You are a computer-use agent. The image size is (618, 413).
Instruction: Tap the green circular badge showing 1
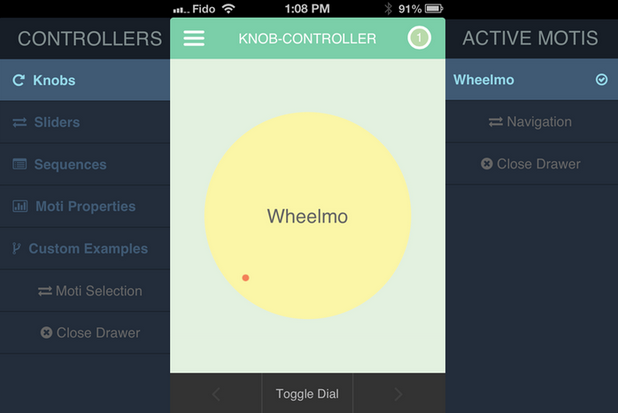(419, 38)
